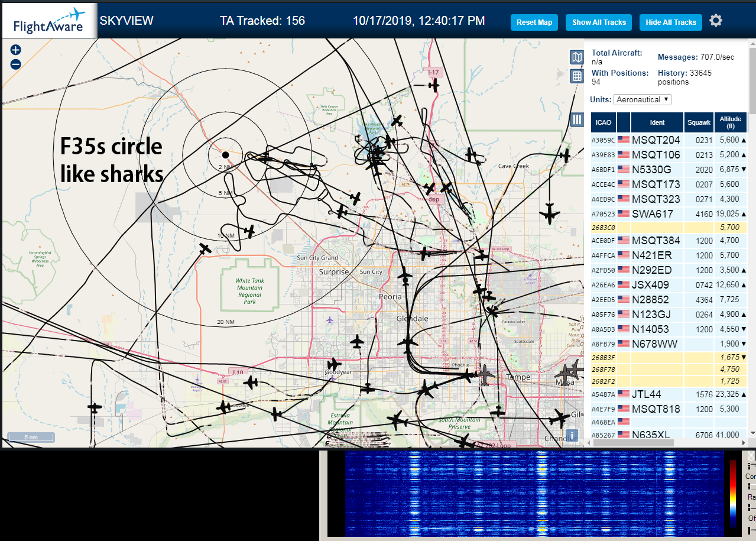Click the A468EA ICAO cell
This screenshot has height=541, width=756.
[x=603, y=422]
